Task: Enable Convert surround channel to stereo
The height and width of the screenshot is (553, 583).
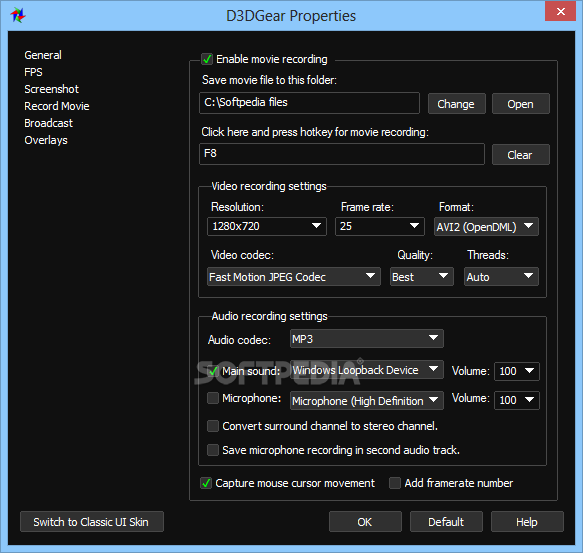Action: click(213, 426)
